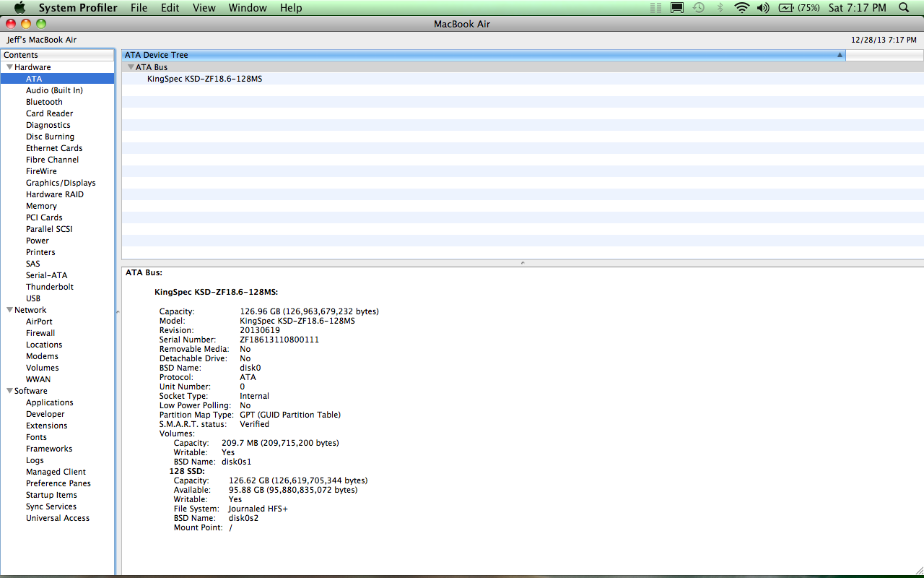This screenshot has height=578, width=924.
Task: Select Universal Access under Software
Action: click(x=58, y=518)
